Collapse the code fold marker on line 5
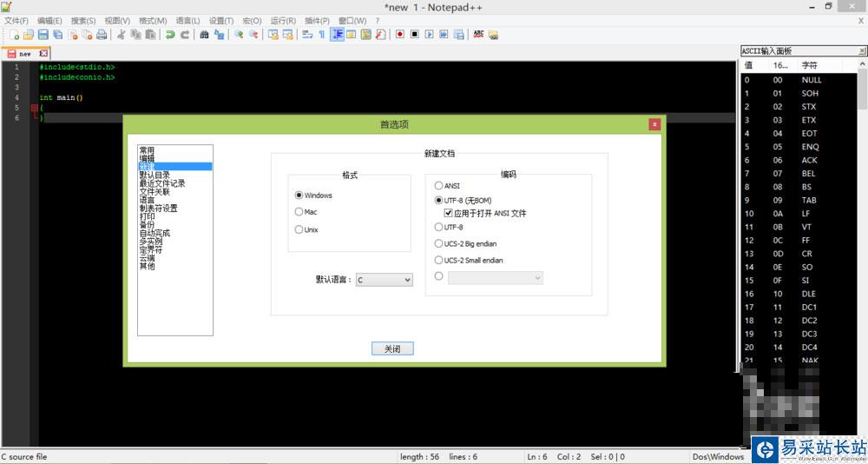The image size is (868, 464). [x=35, y=108]
